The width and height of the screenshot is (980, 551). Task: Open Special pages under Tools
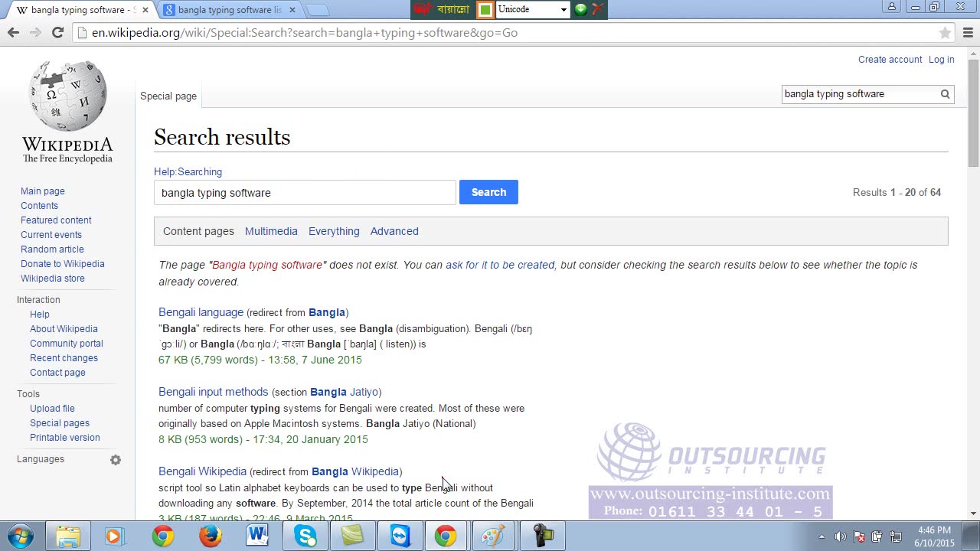60,423
